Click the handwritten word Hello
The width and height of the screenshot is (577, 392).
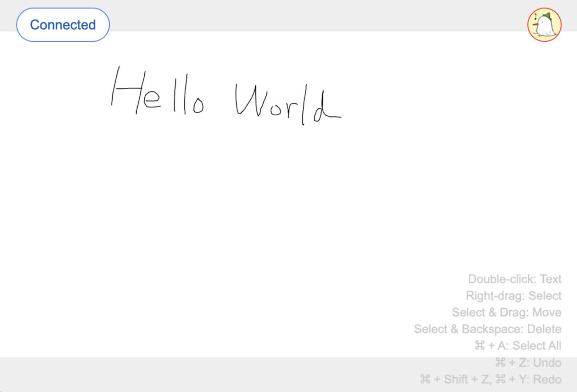(x=158, y=91)
